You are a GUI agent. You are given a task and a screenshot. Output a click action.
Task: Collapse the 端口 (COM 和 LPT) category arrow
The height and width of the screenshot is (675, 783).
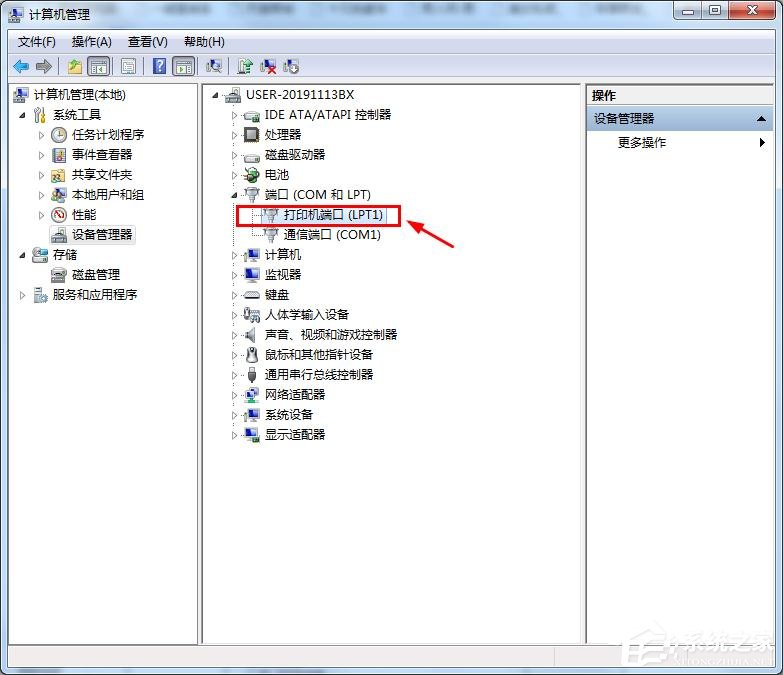234,195
